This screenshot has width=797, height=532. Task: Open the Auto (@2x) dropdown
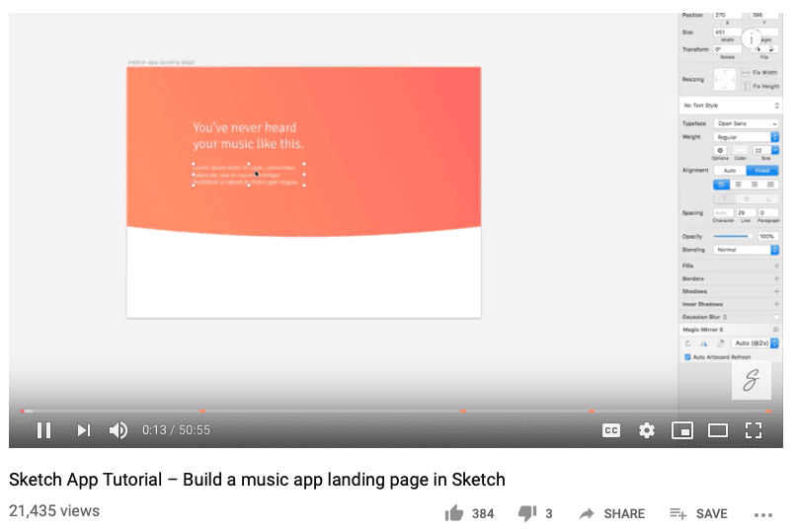pyautogui.click(x=756, y=343)
